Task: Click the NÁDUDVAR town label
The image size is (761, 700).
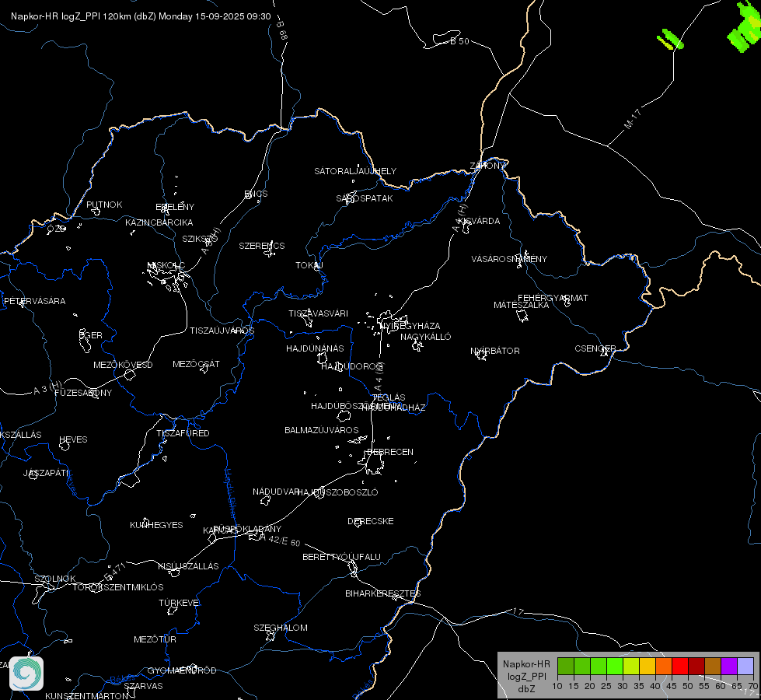Action: (x=276, y=492)
